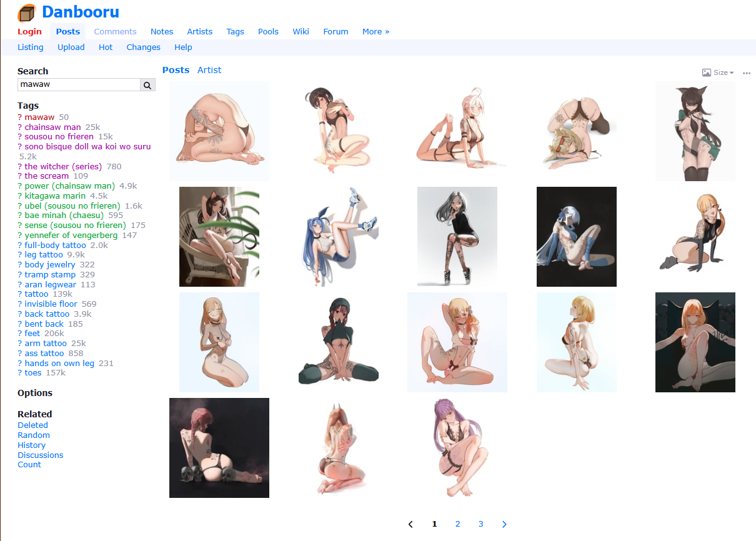Open the mawaw artist tag
The height and width of the screenshot is (541, 756).
[39, 117]
